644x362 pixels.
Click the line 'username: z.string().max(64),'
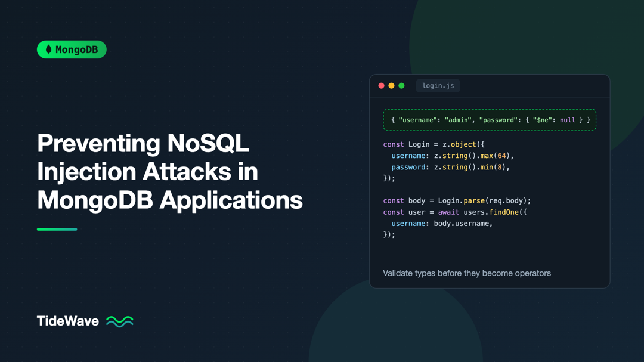pyautogui.click(x=453, y=156)
